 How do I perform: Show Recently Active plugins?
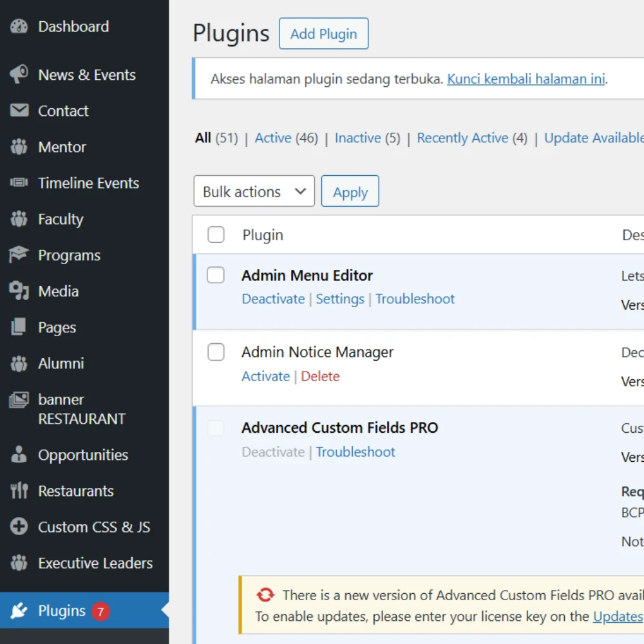[x=462, y=138]
